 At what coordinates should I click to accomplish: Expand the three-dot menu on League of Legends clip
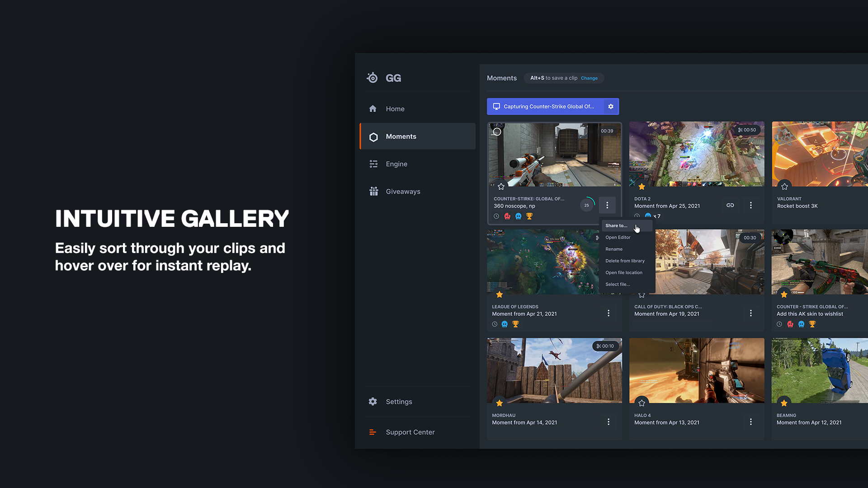(x=608, y=313)
